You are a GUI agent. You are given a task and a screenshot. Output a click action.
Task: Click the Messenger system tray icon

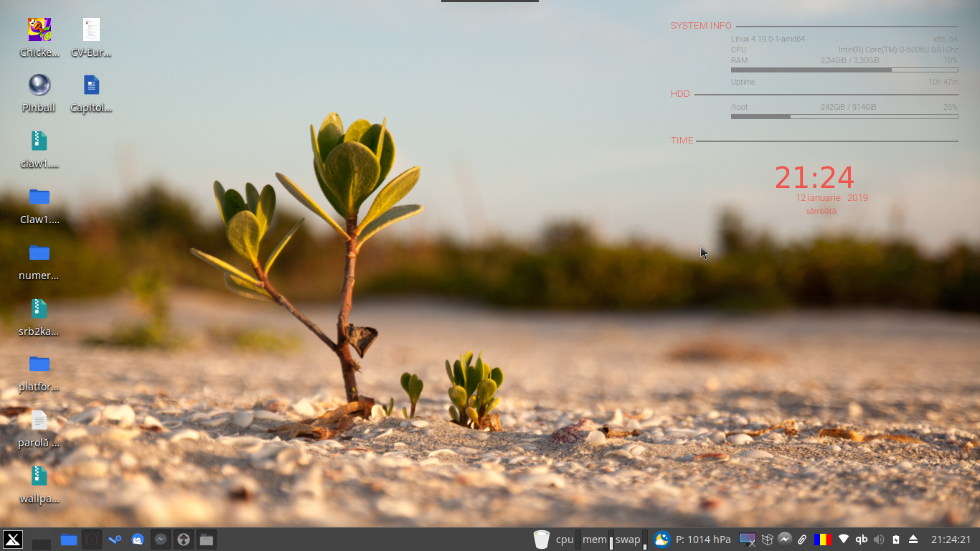[x=785, y=539]
